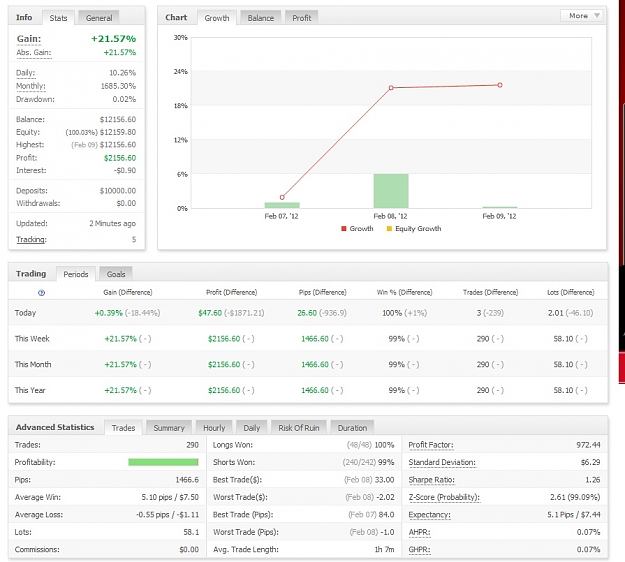Open the Trading help question-mark icon

pyautogui.click(x=41, y=293)
